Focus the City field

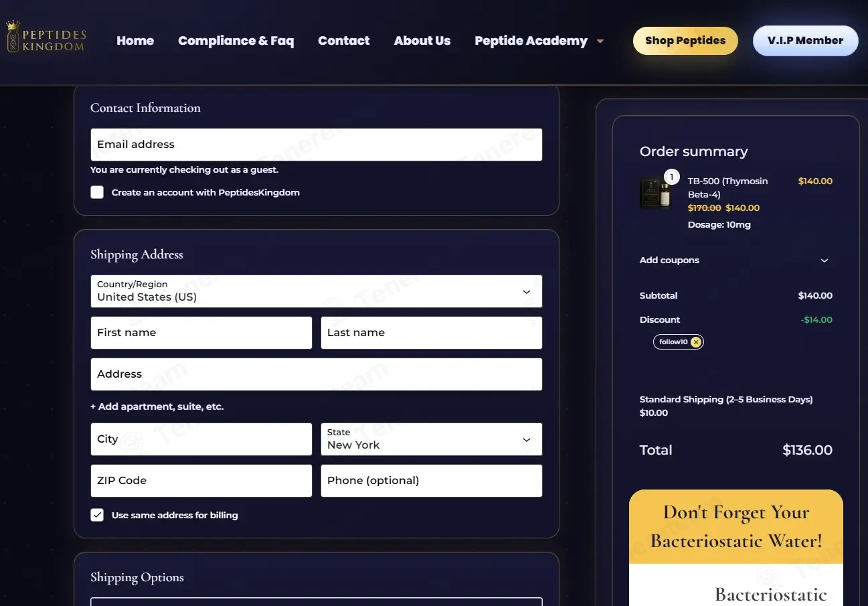pos(201,439)
